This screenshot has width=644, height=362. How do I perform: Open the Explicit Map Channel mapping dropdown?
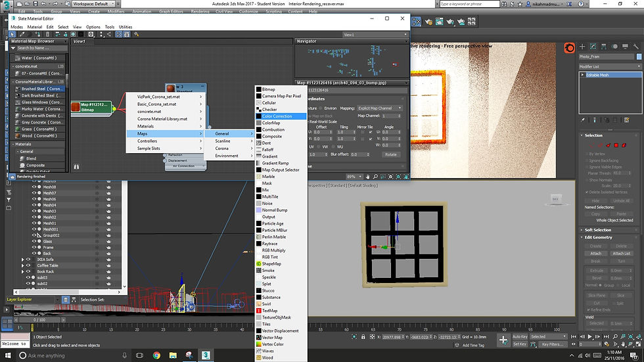[380, 108]
